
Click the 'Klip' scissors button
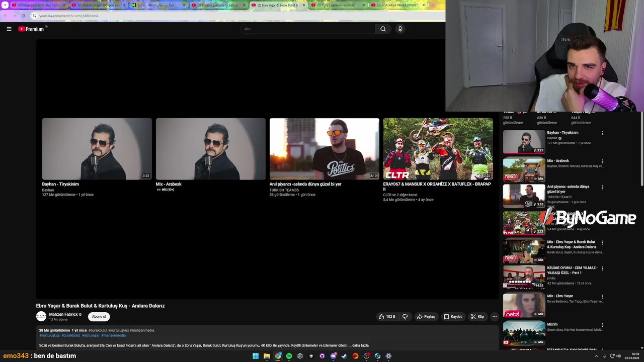pyautogui.click(x=477, y=317)
